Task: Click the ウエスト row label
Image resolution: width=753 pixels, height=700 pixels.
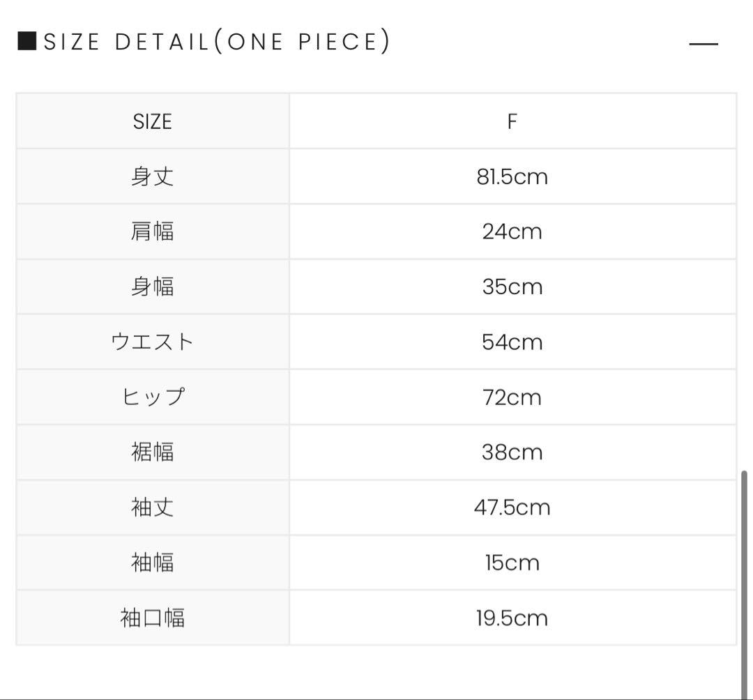Action: [x=152, y=342]
